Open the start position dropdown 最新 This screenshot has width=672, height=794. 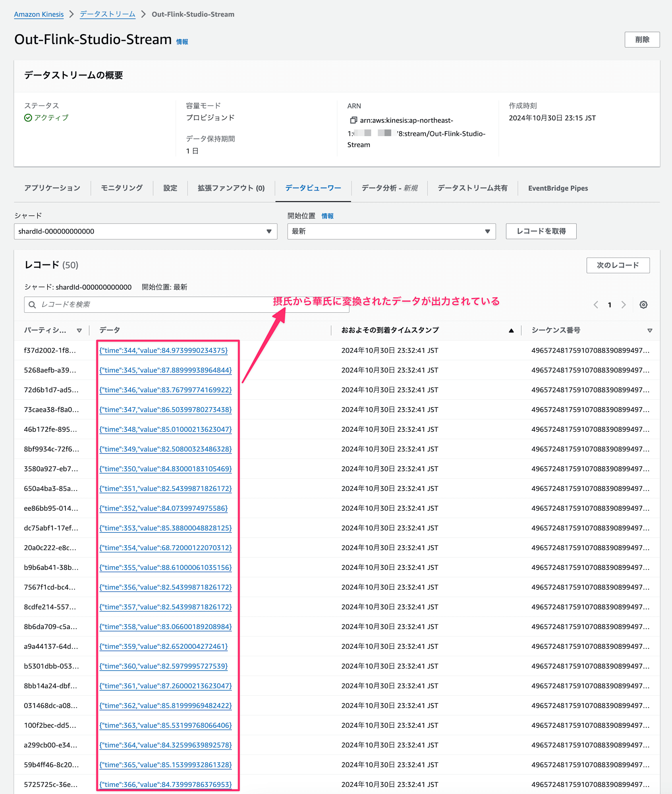[391, 231]
